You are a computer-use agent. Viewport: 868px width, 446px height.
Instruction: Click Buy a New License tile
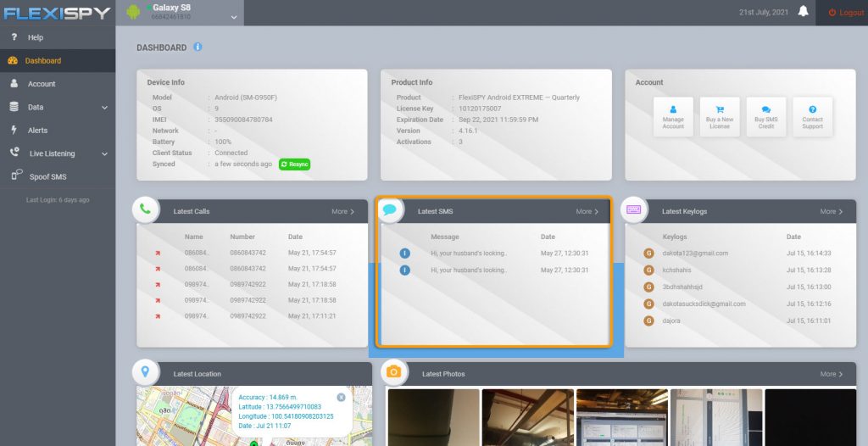tap(720, 117)
